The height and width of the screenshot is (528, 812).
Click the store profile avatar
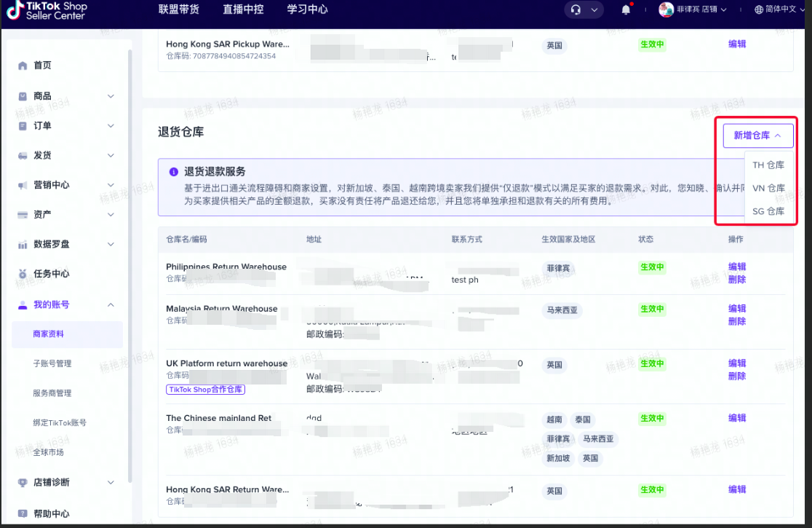click(x=666, y=9)
